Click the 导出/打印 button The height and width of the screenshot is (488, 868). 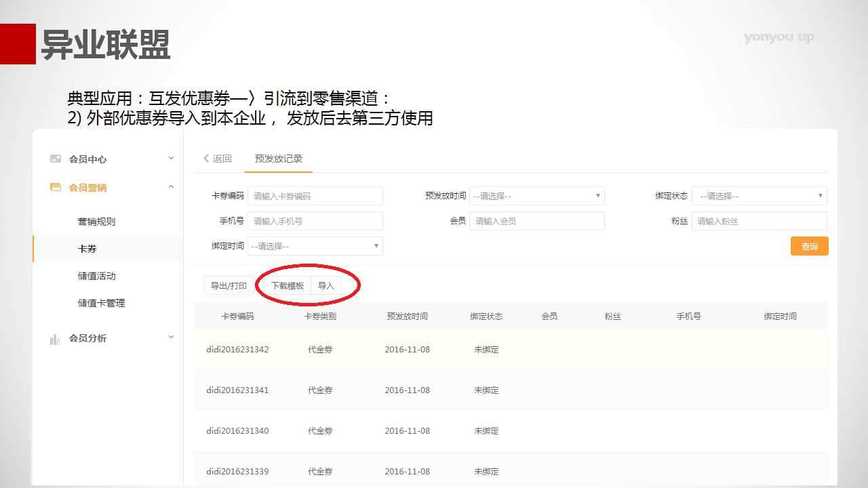click(229, 286)
